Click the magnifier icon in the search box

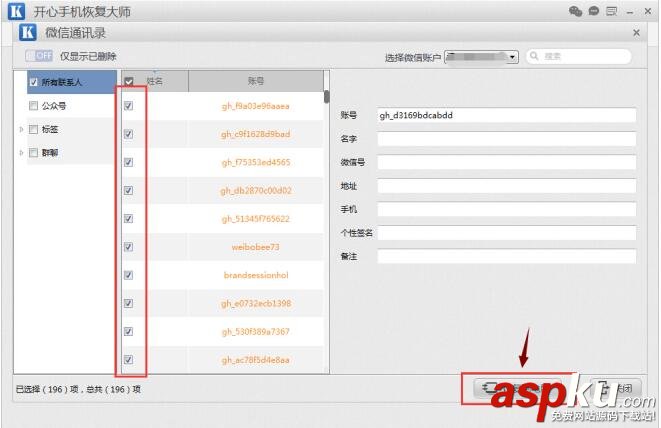point(534,56)
